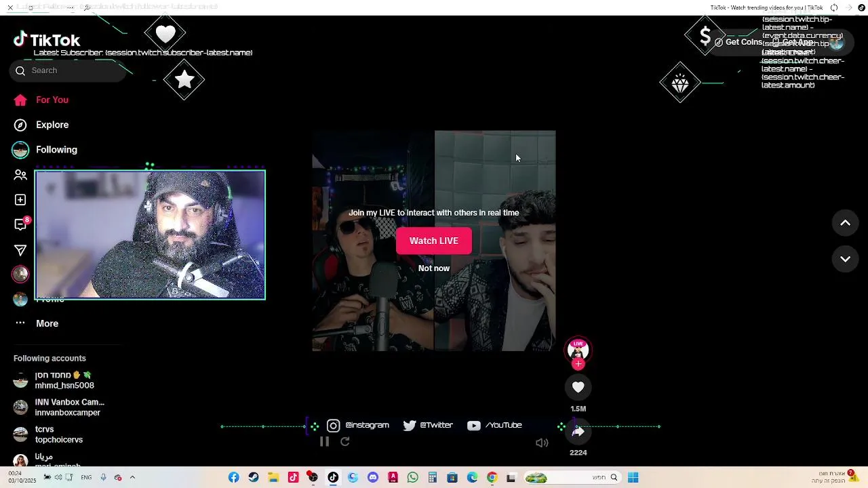
Task: Select the For You menu label
Action: (x=52, y=100)
